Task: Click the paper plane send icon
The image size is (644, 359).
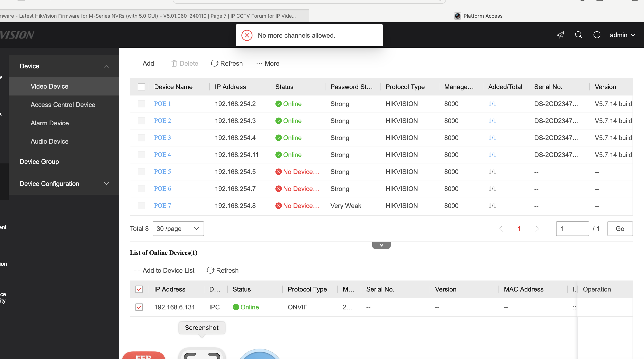Action: [x=560, y=35]
